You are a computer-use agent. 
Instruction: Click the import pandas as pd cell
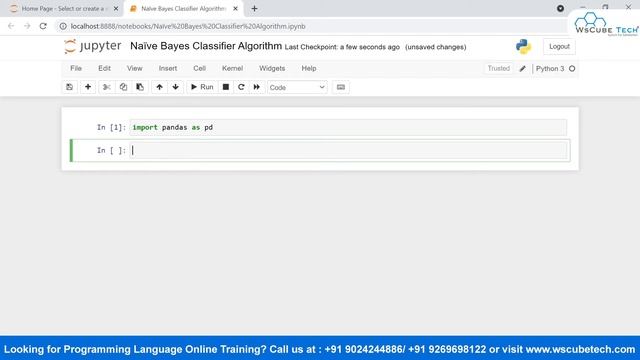click(348, 127)
